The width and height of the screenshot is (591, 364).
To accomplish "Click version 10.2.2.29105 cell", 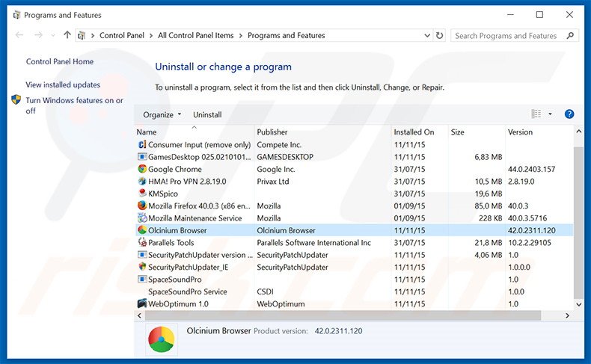I will pos(529,242).
